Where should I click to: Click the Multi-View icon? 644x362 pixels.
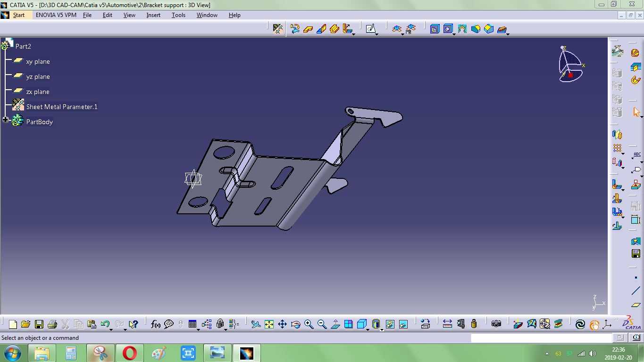(x=349, y=324)
